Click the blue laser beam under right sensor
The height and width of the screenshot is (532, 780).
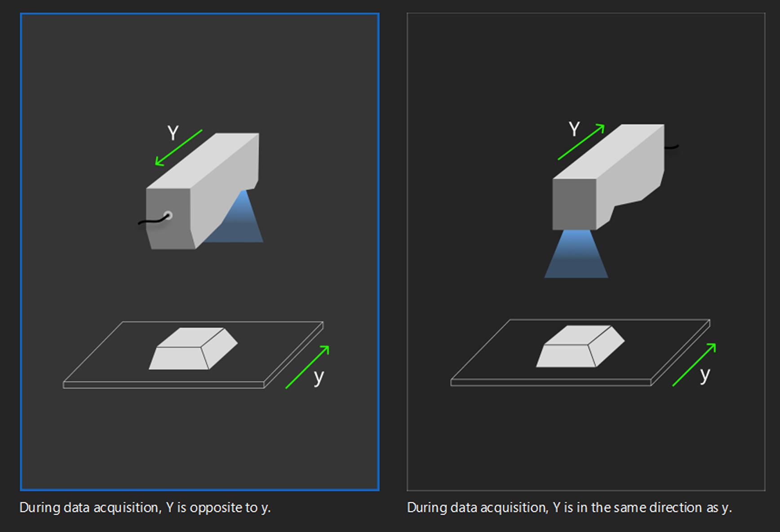[x=576, y=254]
